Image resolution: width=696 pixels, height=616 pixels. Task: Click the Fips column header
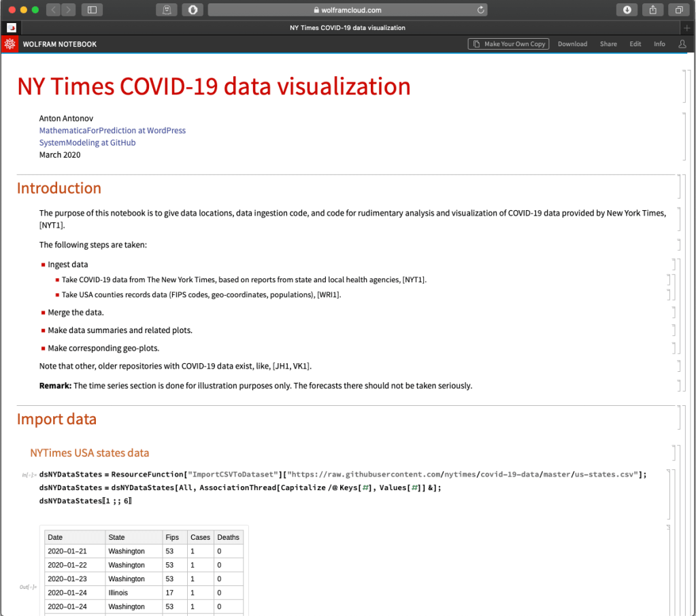(174, 537)
